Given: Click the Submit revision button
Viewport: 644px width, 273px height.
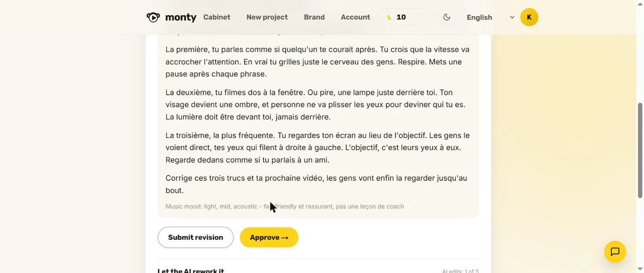Looking at the screenshot, I should click(x=196, y=237).
